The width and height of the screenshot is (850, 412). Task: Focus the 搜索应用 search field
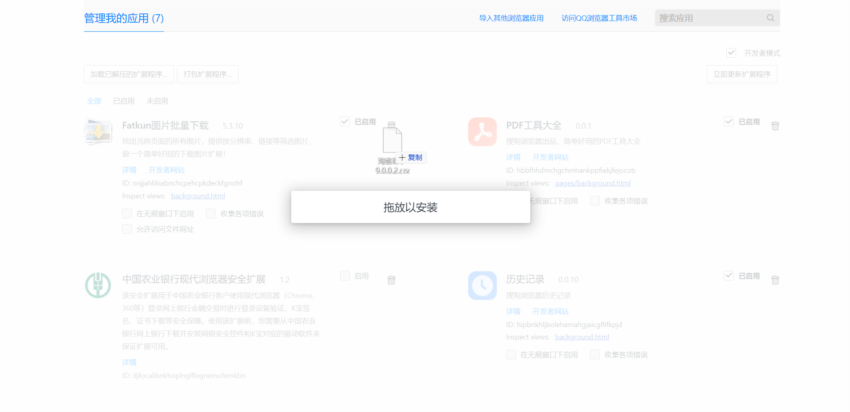pyautogui.click(x=708, y=18)
